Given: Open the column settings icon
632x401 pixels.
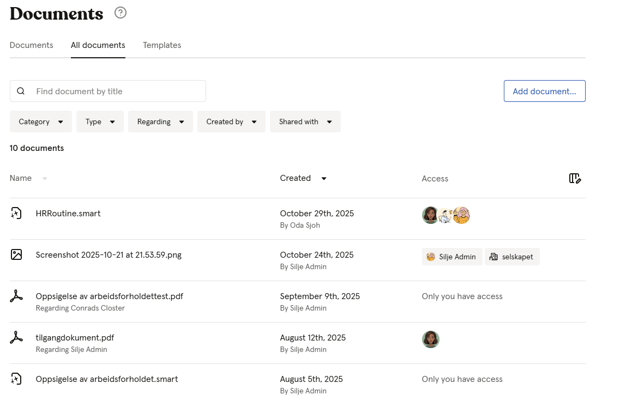Looking at the screenshot, I should point(574,178).
